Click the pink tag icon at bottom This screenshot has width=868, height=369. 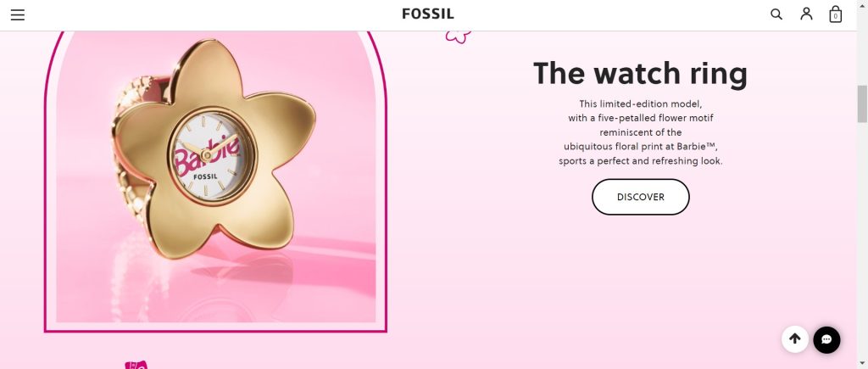(x=136, y=365)
